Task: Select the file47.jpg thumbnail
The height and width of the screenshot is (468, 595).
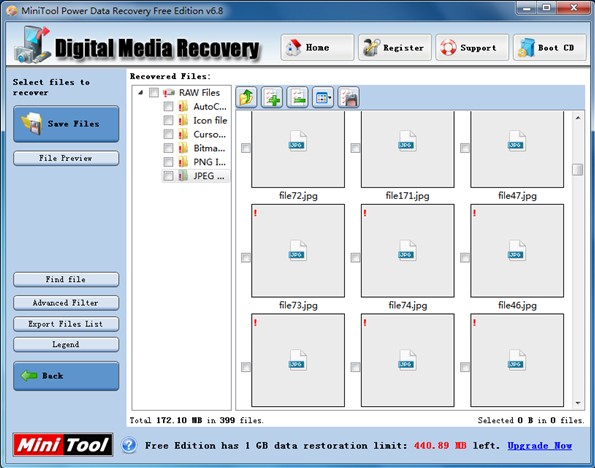Action: click(517, 149)
